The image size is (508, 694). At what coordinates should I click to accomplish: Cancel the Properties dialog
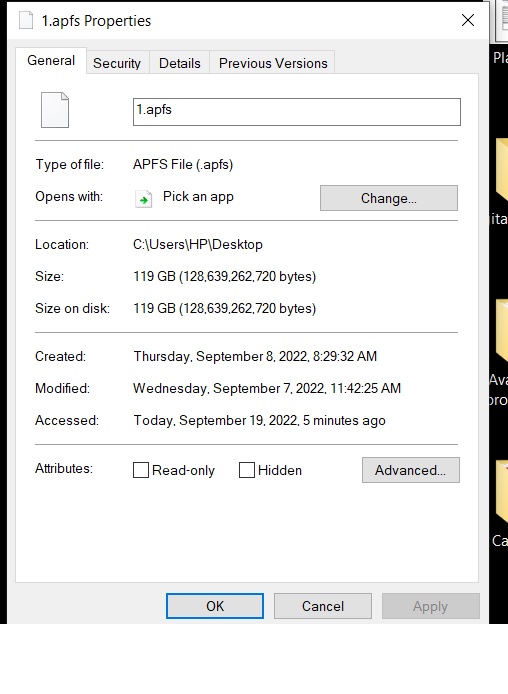point(323,606)
